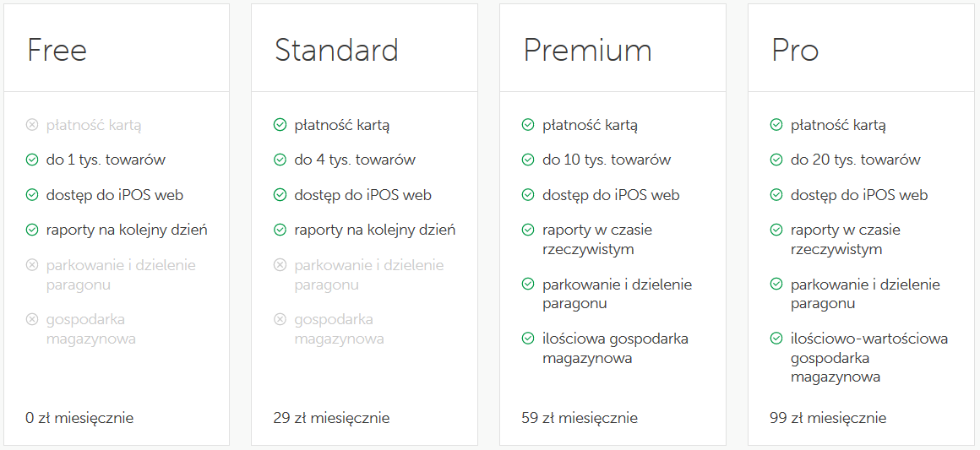
Task: Select the Free plan heading
Action: 57,50
